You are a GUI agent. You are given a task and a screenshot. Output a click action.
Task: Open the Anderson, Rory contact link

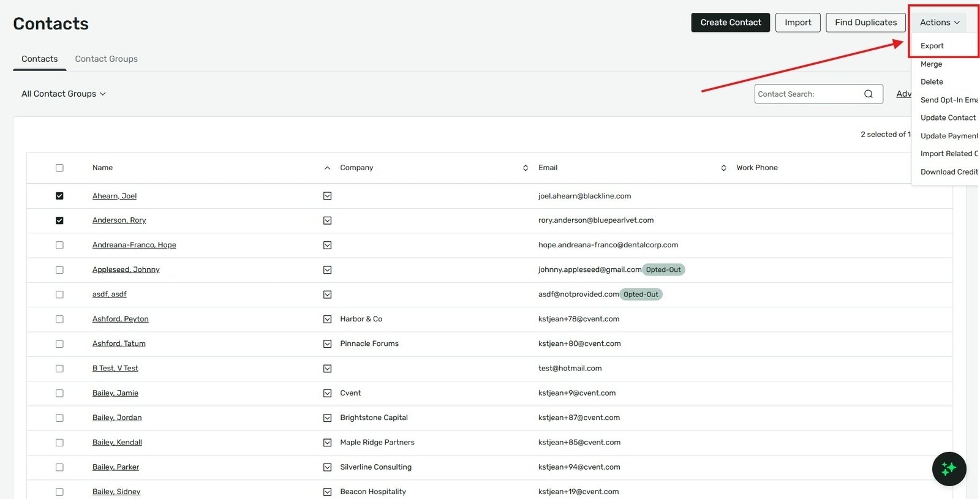click(x=119, y=220)
